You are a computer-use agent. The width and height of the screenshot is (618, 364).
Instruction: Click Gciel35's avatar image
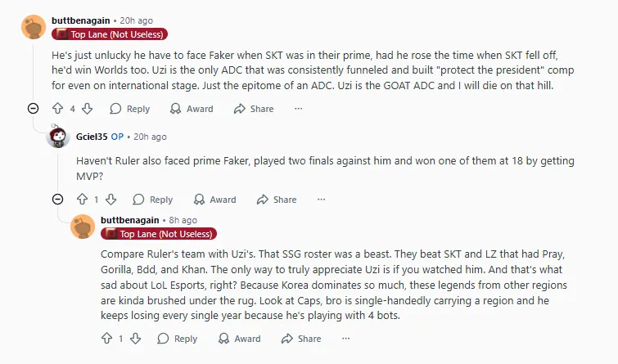[x=57, y=137]
